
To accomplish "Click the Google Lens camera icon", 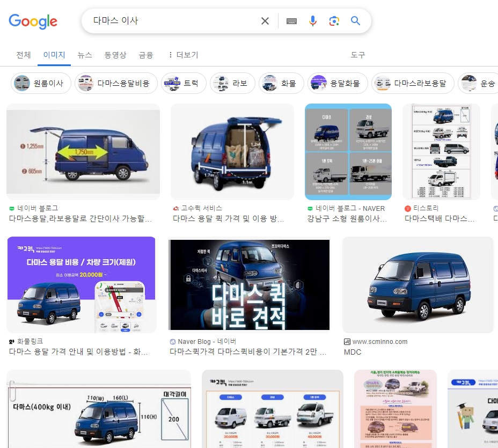I will point(334,21).
